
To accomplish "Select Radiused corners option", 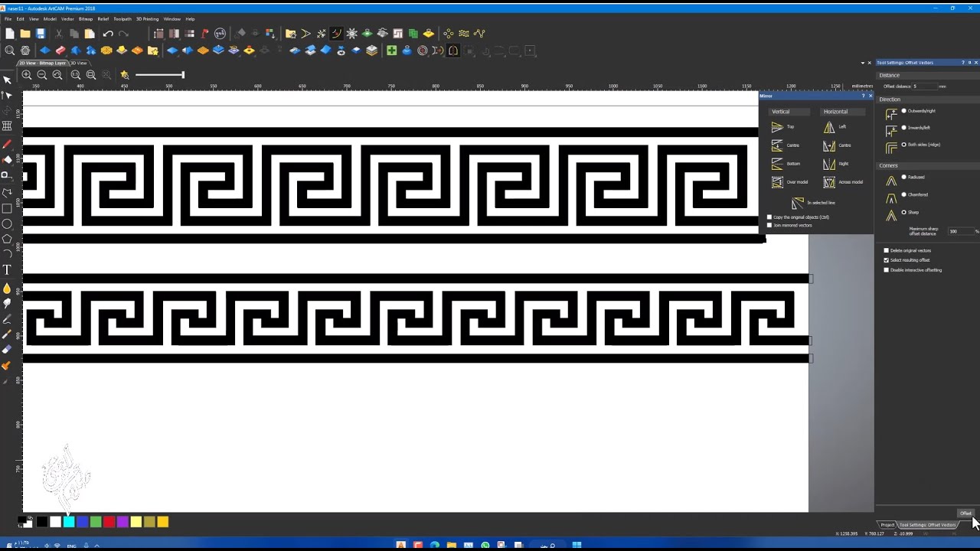I will 903,177.
